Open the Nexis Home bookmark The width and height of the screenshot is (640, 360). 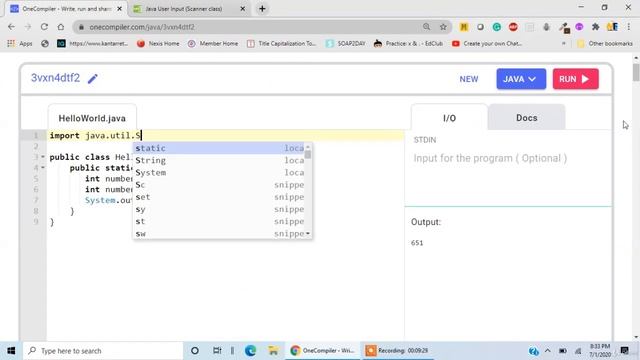[x=158, y=43]
